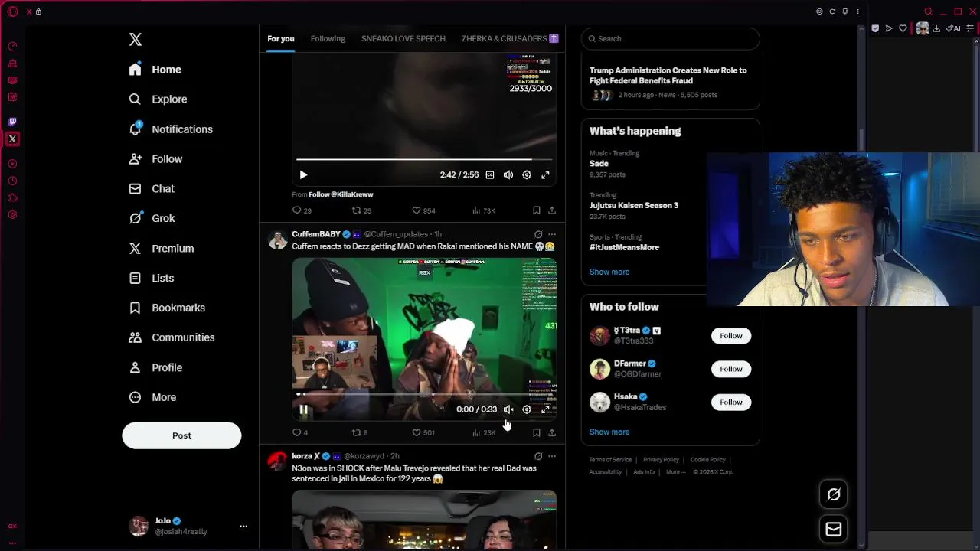Launch Grok from the sidebar
The image size is (980, 551).
pos(152,219)
